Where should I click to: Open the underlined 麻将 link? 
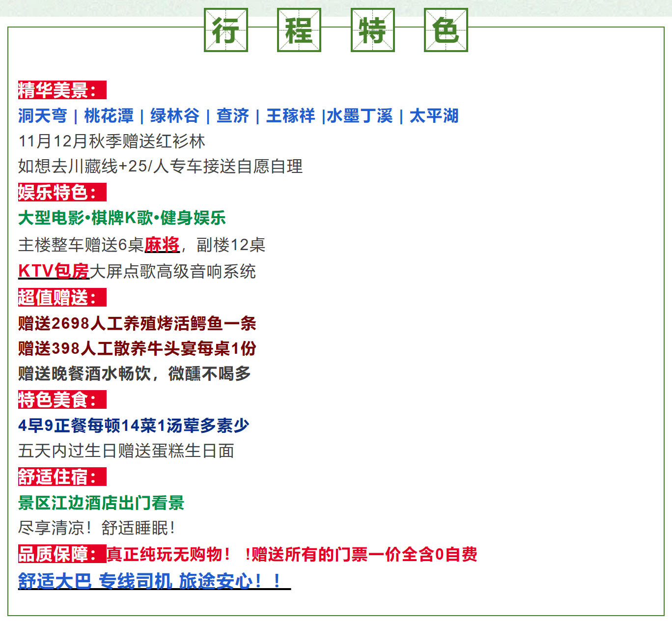pos(162,245)
